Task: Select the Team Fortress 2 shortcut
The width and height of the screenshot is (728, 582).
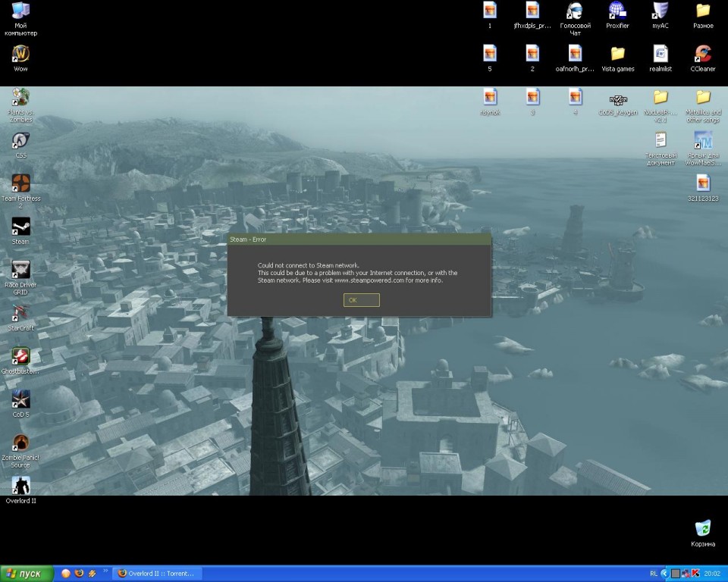Action: pos(21,191)
